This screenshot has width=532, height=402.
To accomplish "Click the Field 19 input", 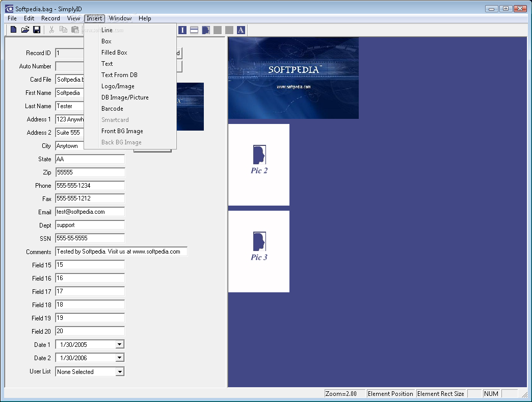I will click(x=90, y=317).
